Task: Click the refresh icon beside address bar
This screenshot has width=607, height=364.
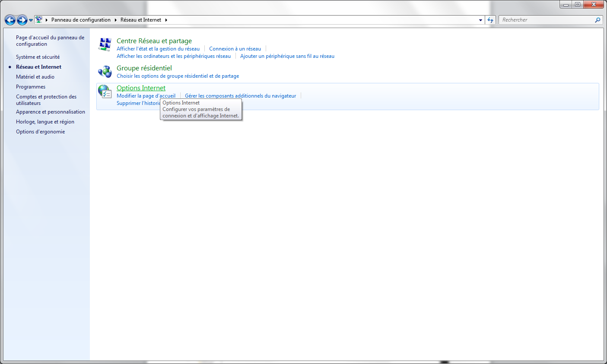Action: pyautogui.click(x=490, y=20)
